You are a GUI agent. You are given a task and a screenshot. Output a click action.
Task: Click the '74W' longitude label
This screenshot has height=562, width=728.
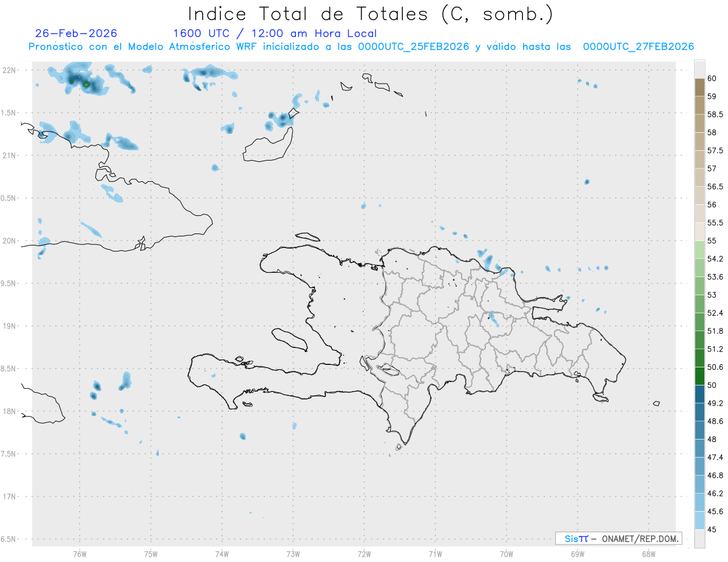click(x=222, y=554)
